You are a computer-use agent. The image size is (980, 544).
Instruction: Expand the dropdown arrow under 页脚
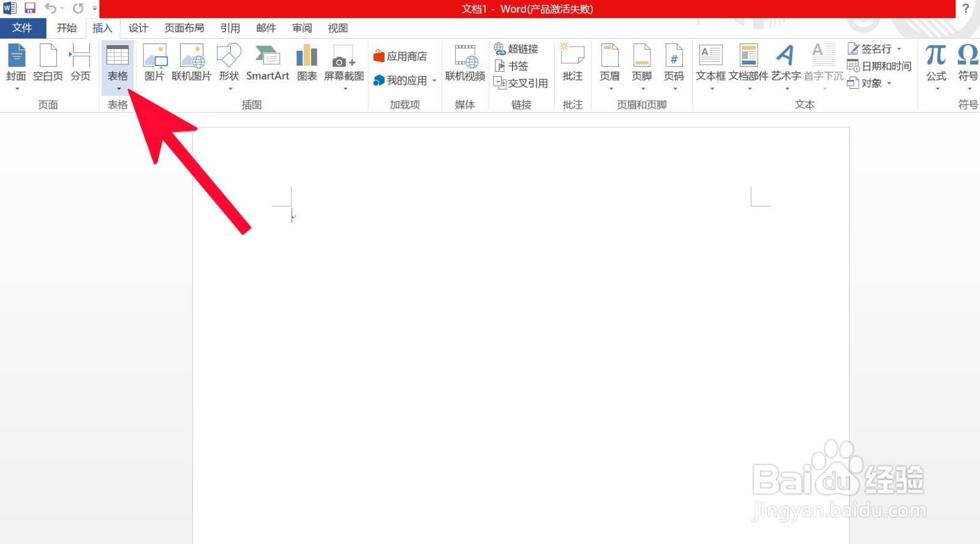[x=643, y=89]
